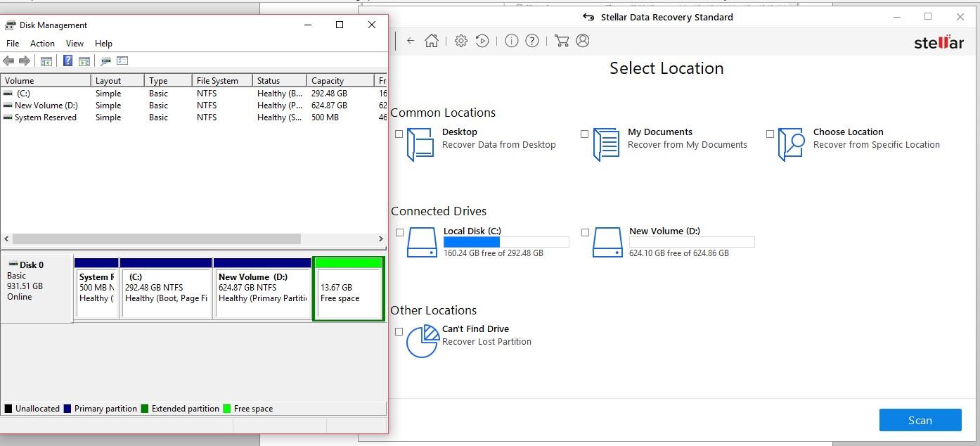This screenshot has height=446, width=980.
Task: Click "Recover Lost Partition" text
Action: [x=486, y=342]
